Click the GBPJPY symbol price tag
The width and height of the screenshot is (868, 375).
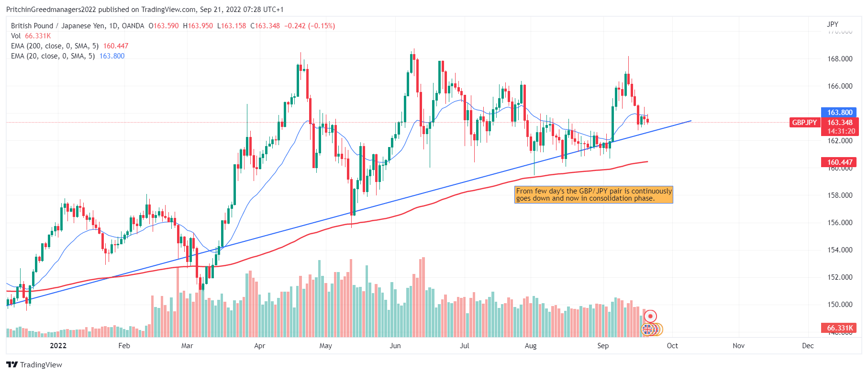pos(805,123)
